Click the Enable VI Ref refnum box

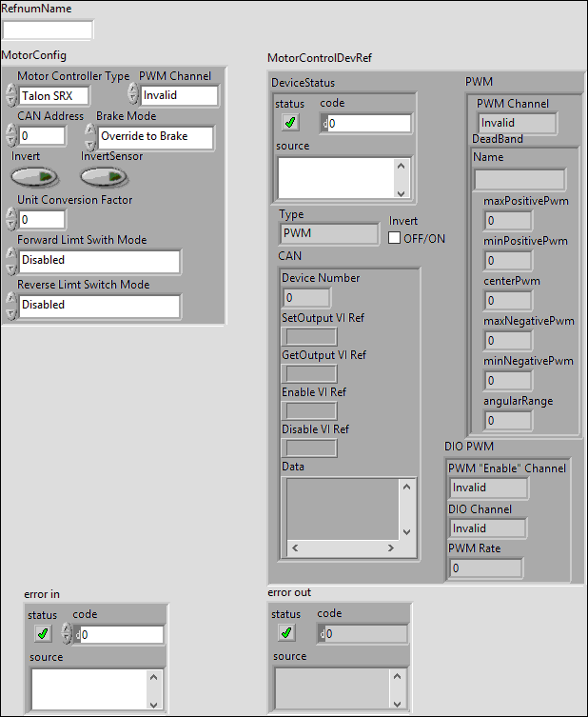point(310,411)
